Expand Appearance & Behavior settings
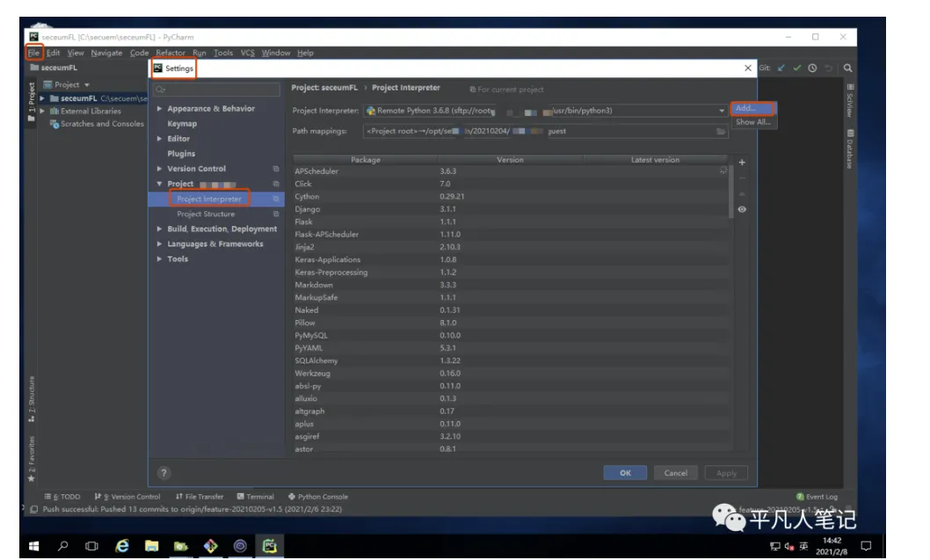This screenshot has width=930, height=560. click(x=159, y=108)
